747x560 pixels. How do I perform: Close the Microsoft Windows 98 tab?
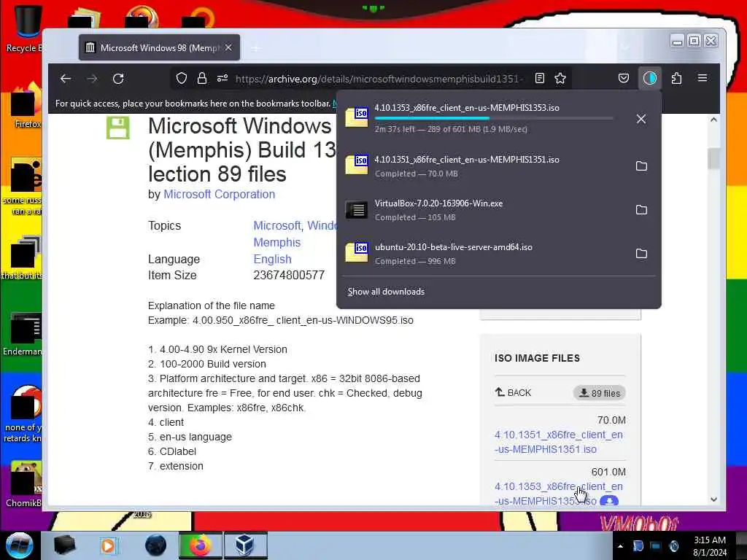(x=228, y=47)
